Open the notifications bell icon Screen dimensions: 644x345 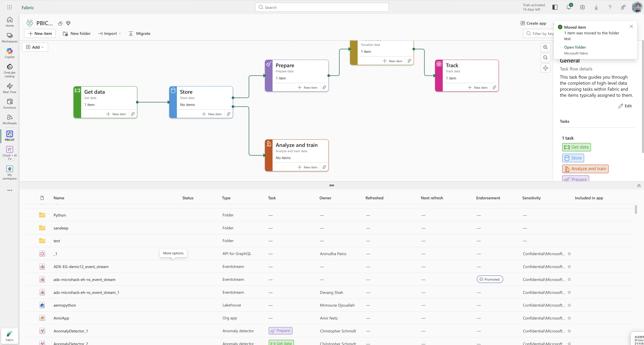click(569, 7)
